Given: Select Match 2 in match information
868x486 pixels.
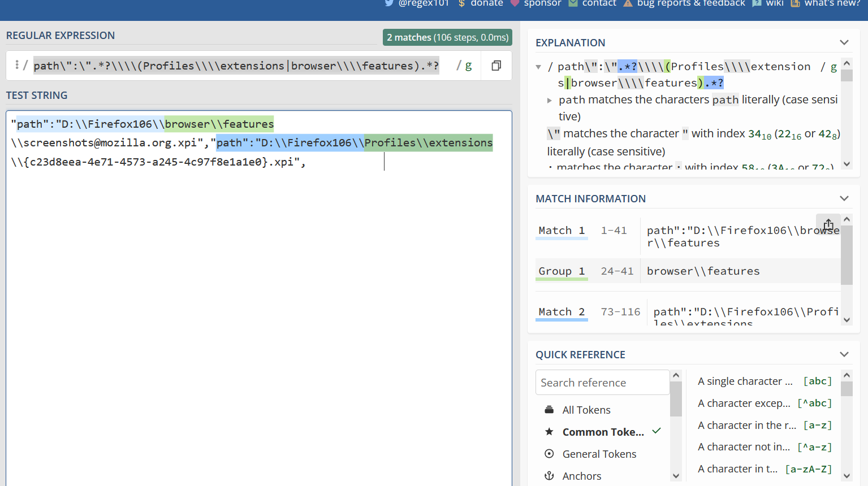Looking at the screenshot, I should (561, 311).
